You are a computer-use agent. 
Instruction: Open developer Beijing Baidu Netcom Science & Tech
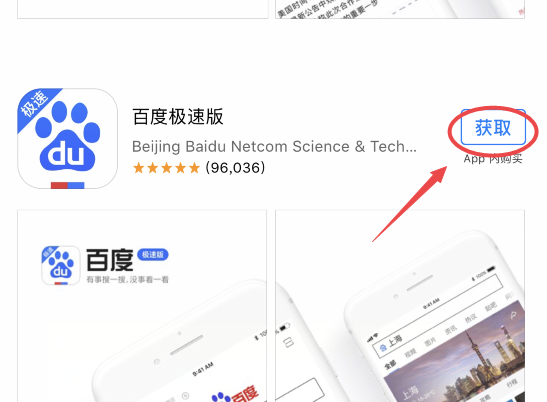click(x=274, y=147)
